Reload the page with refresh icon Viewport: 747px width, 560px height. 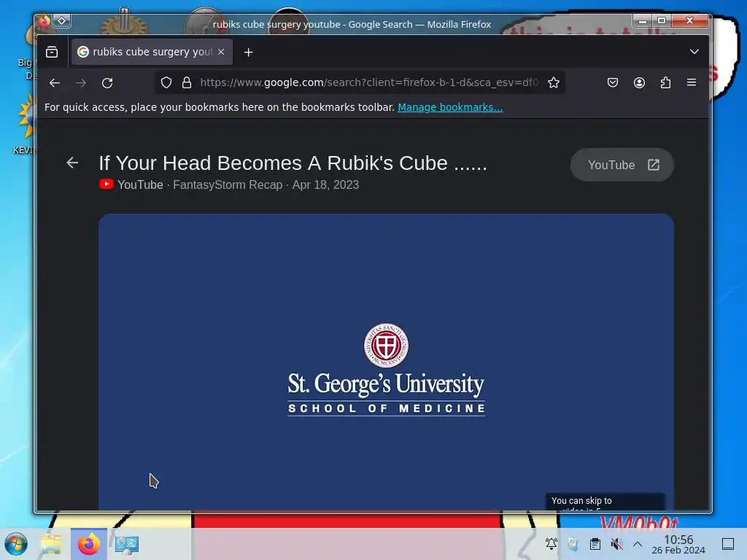coord(107,83)
